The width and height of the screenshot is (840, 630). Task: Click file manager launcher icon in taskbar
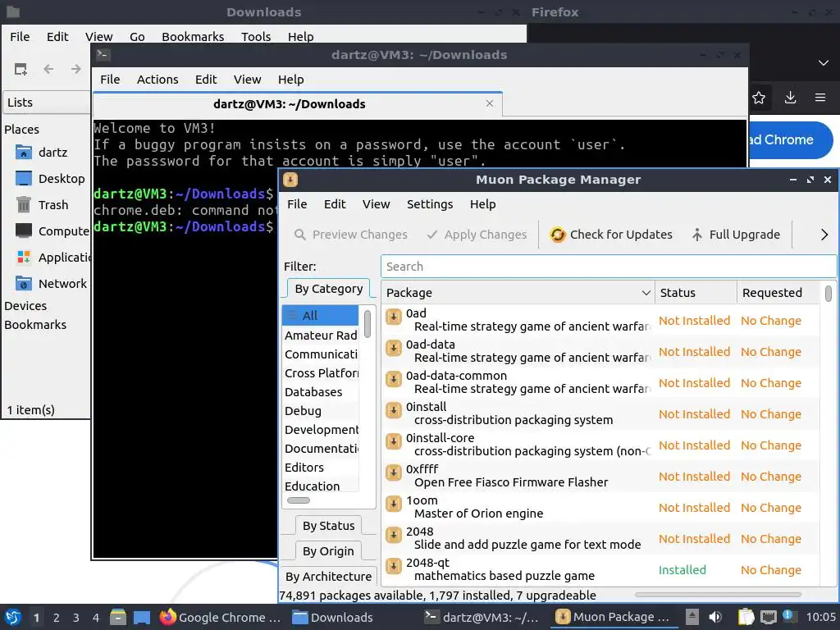[x=118, y=617]
